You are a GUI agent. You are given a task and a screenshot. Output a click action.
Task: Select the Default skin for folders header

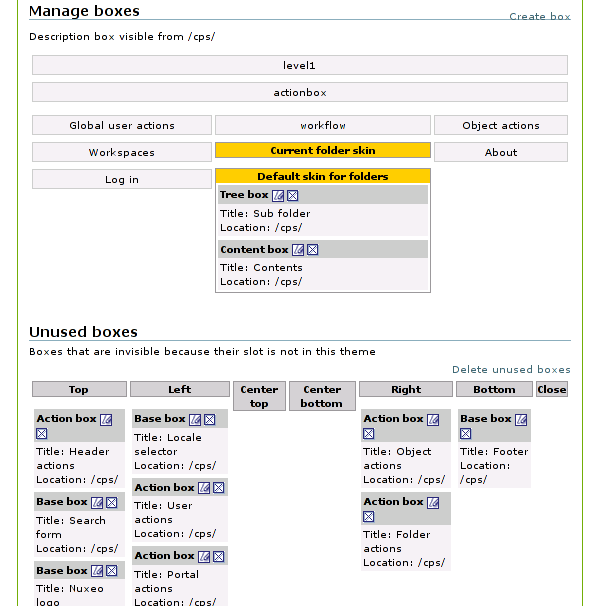323,176
